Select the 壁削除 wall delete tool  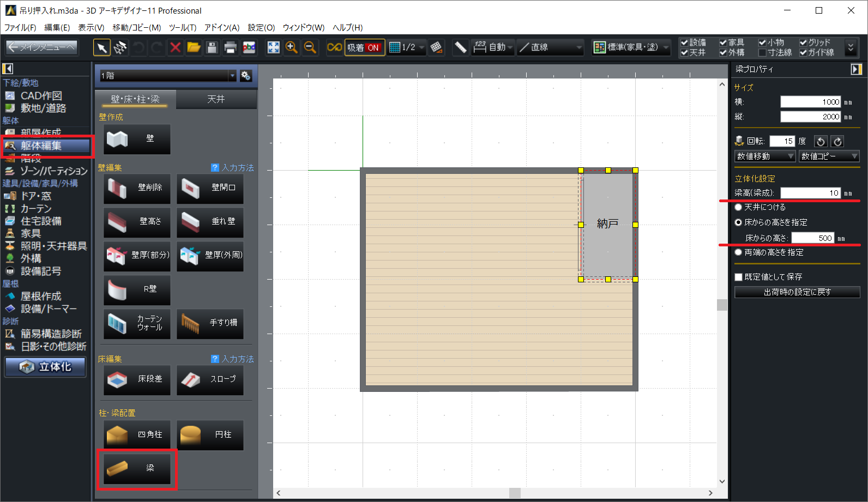point(137,188)
